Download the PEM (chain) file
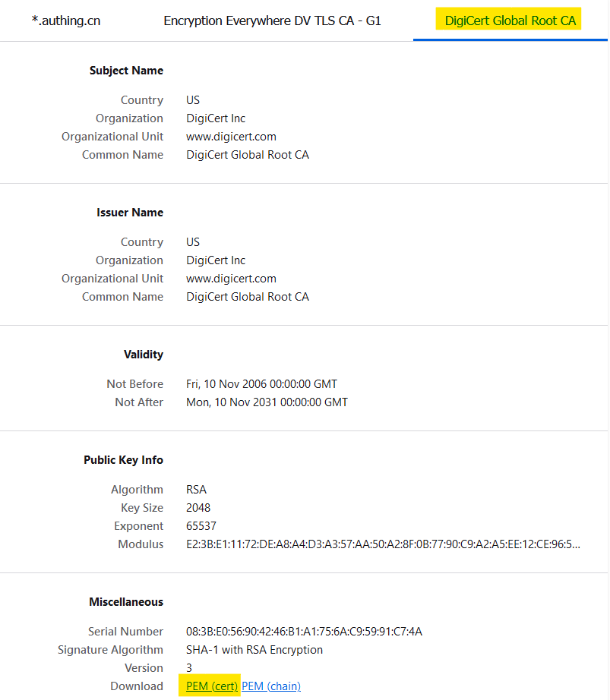The image size is (610, 700). click(x=271, y=686)
